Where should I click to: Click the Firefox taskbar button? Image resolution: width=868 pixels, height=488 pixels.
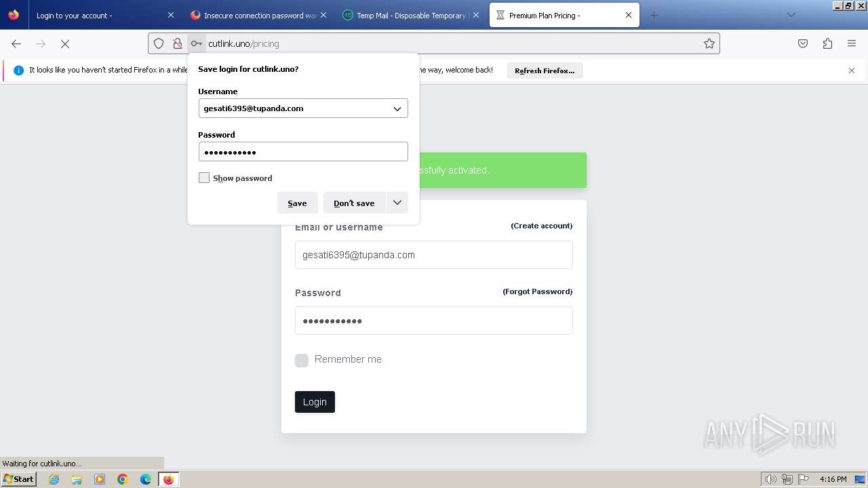(169, 479)
